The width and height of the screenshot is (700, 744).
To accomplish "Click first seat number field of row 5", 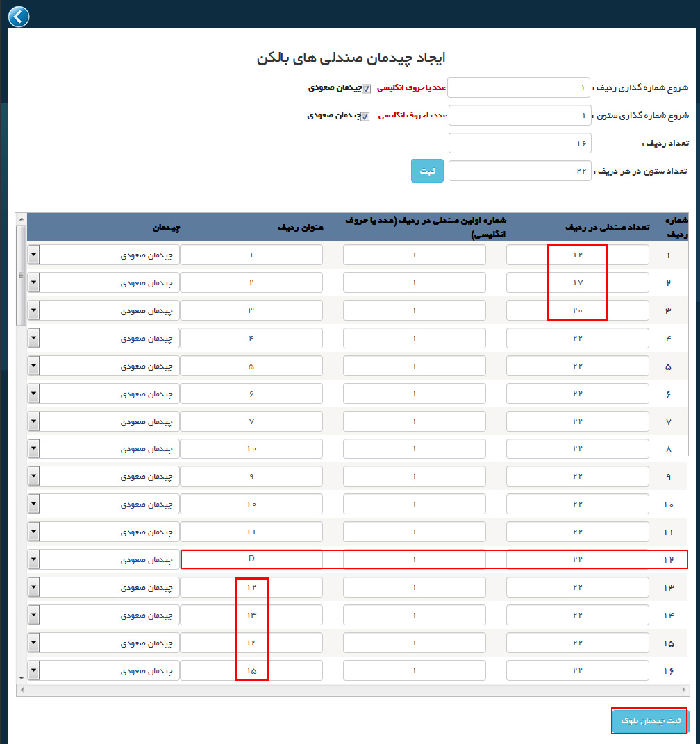I will click(x=414, y=366).
